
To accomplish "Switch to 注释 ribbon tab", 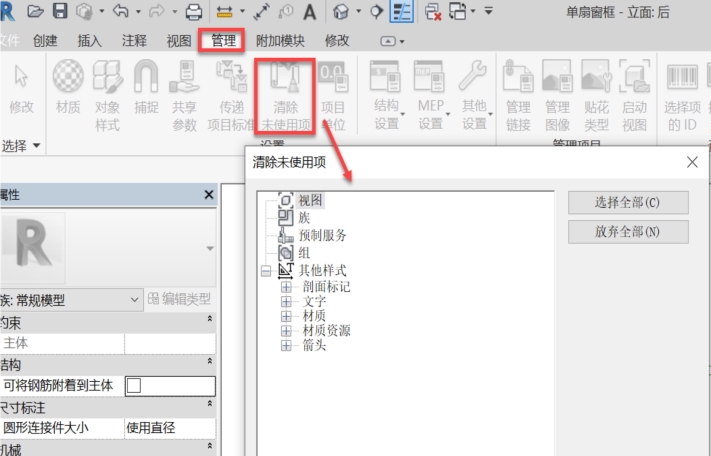I will (134, 41).
